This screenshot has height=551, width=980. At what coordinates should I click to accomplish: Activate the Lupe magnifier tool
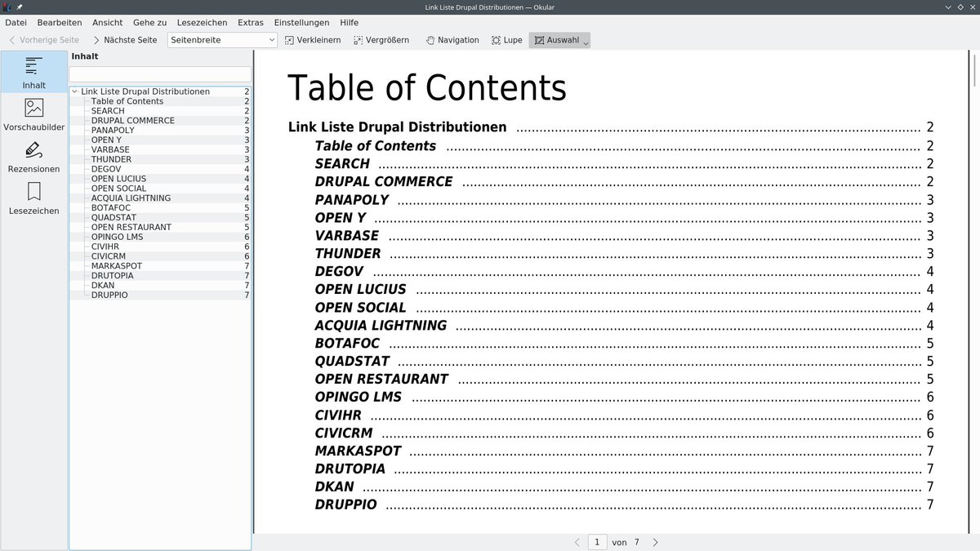pos(506,39)
